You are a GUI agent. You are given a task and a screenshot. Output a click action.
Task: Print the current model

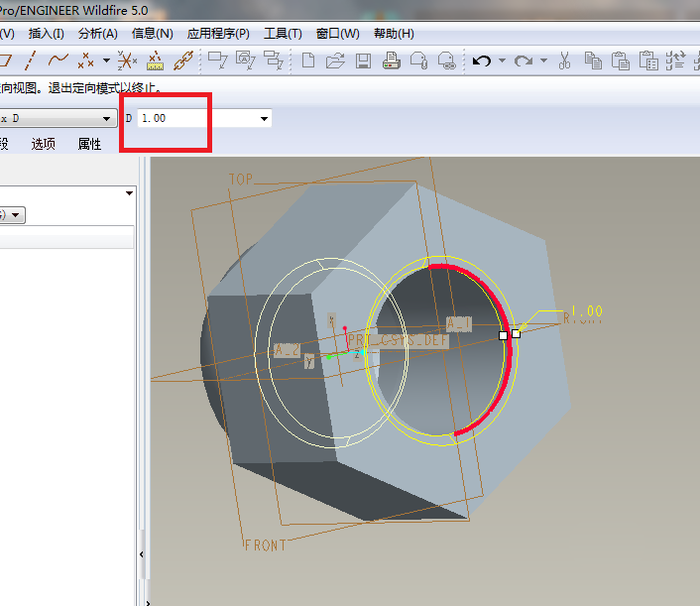391,61
